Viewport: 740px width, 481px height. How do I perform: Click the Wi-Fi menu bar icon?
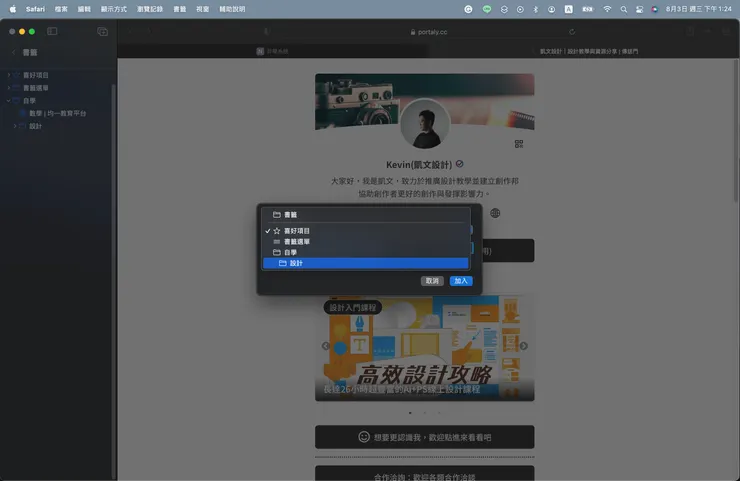(607, 9)
